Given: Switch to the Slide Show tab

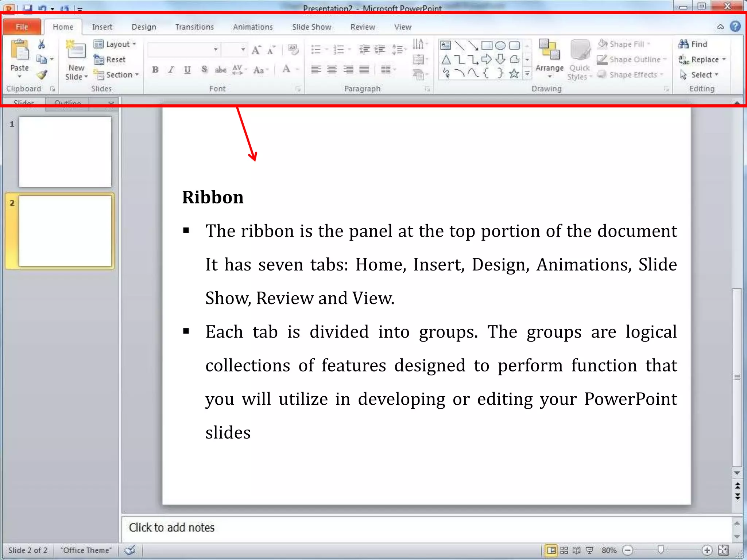Looking at the screenshot, I should [x=311, y=27].
